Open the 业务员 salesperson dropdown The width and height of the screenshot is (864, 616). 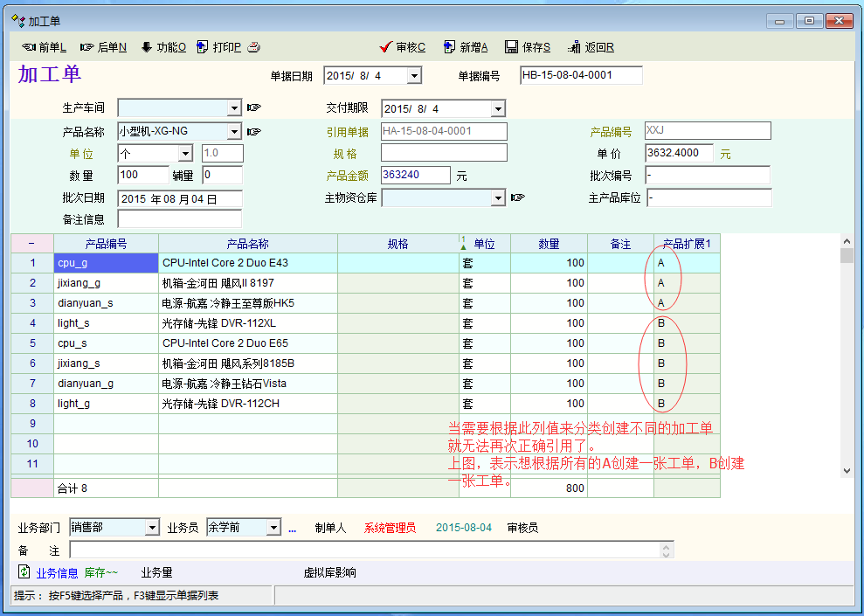(273, 528)
